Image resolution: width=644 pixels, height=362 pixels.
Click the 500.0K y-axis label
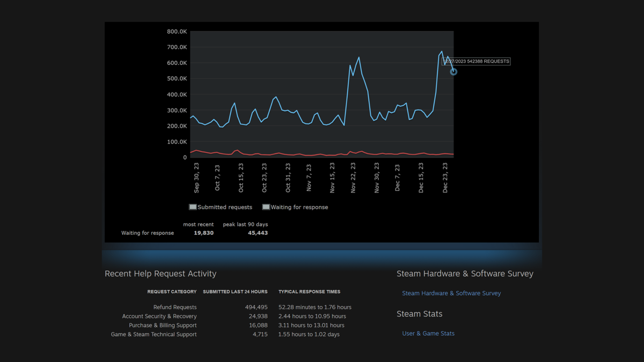[x=177, y=79]
